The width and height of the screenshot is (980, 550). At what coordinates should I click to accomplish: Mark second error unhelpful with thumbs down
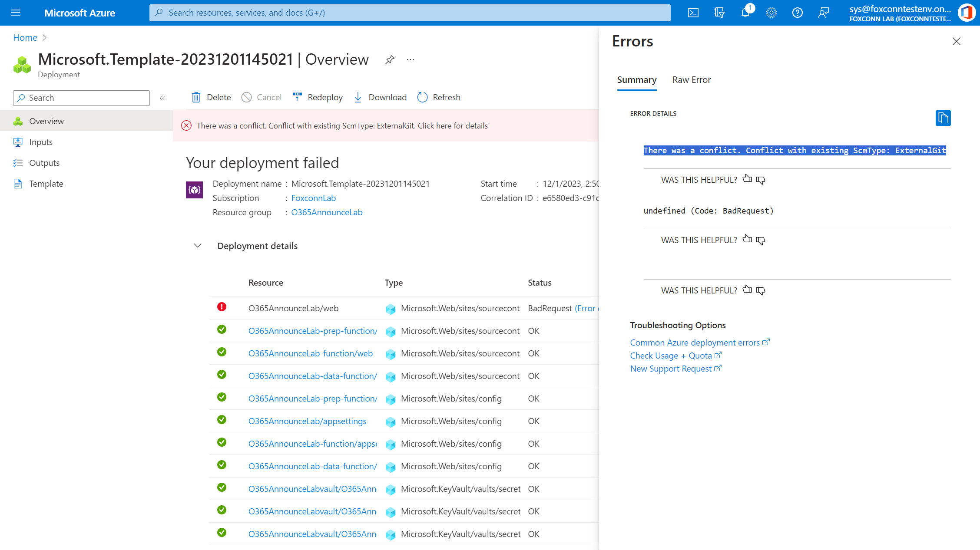760,240
